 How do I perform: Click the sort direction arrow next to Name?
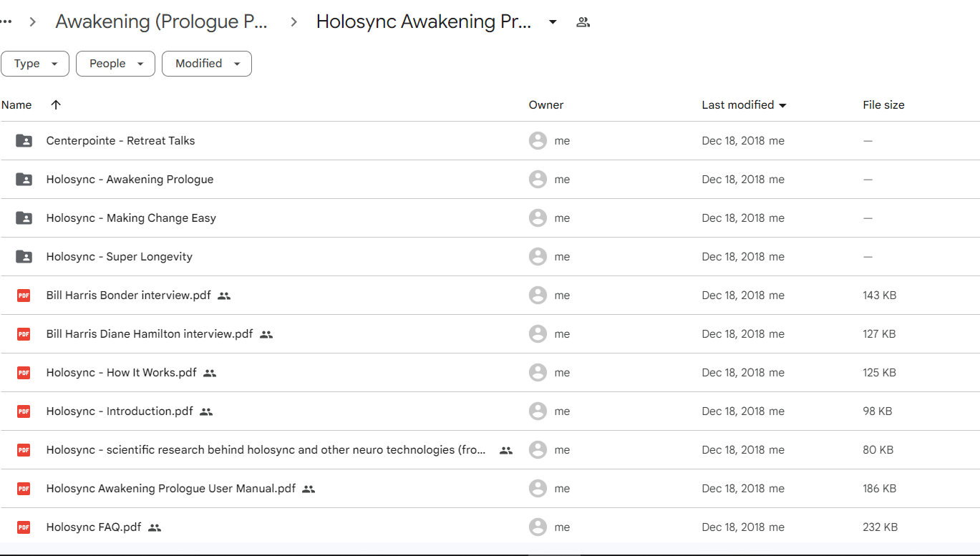point(56,104)
